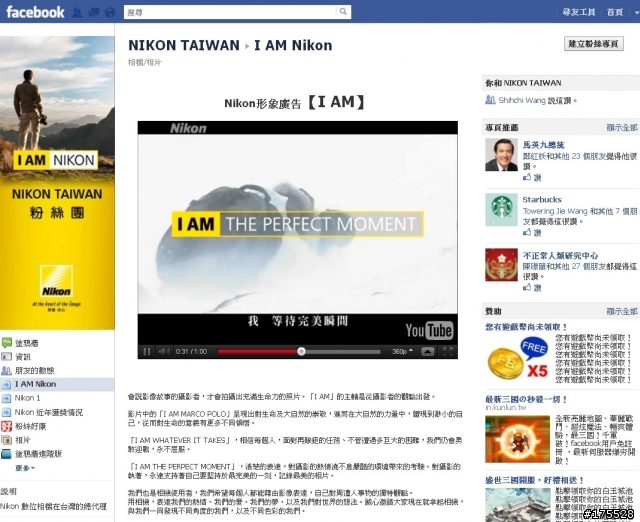Screen dimensions: 640x522
Task: Open the 資訊 info tab
Action: (23, 357)
